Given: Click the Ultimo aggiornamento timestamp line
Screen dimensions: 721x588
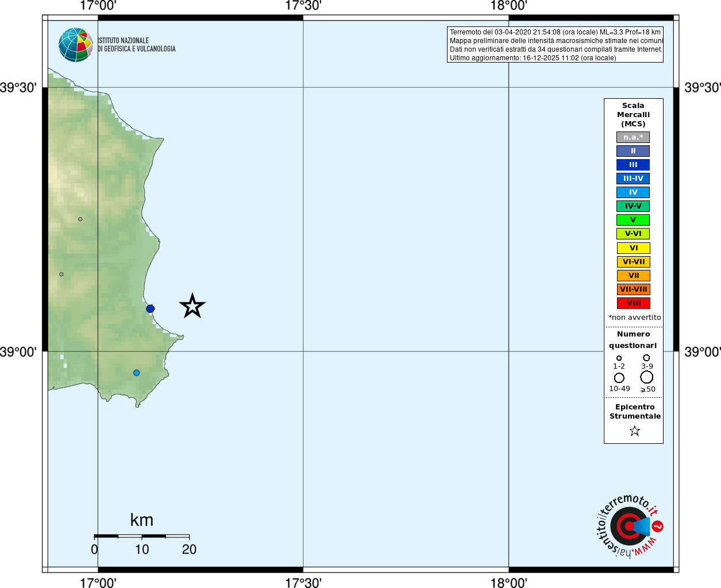Looking at the screenshot, I should pos(533,58).
